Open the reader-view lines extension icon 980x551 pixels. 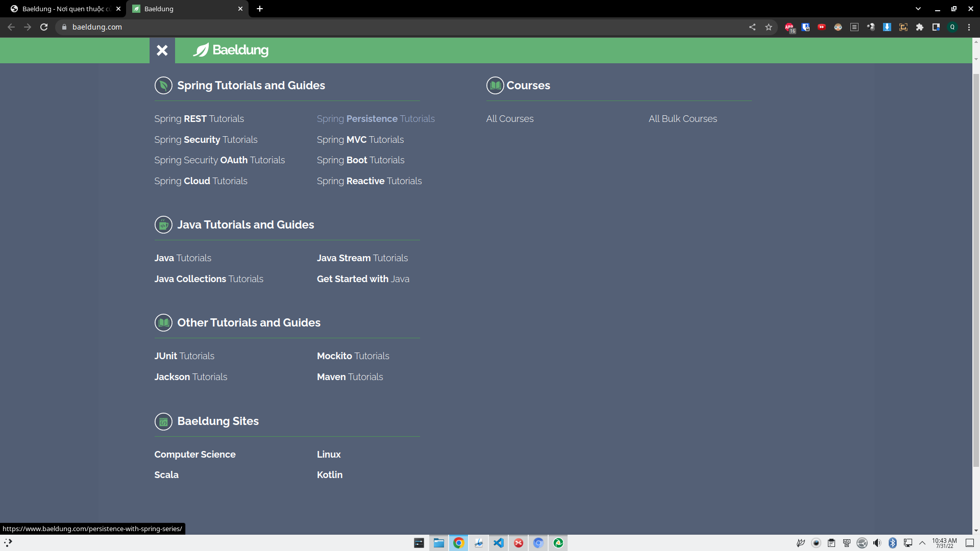[x=854, y=28]
